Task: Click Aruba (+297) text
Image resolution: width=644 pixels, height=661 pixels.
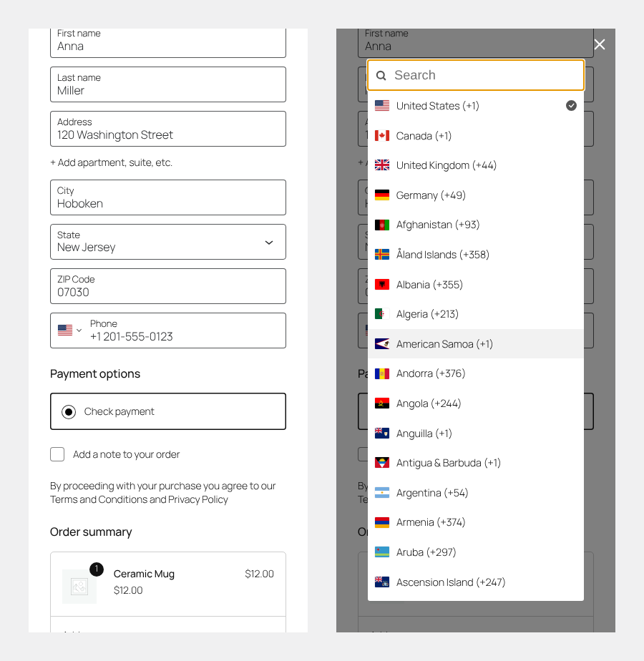Action: (426, 553)
